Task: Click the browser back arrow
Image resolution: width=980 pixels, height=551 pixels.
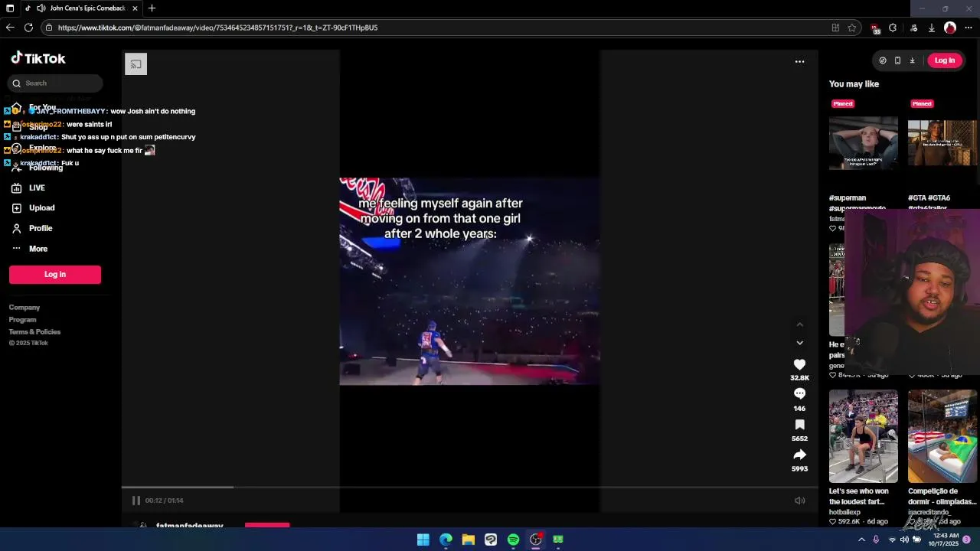Action: (10, 28)
